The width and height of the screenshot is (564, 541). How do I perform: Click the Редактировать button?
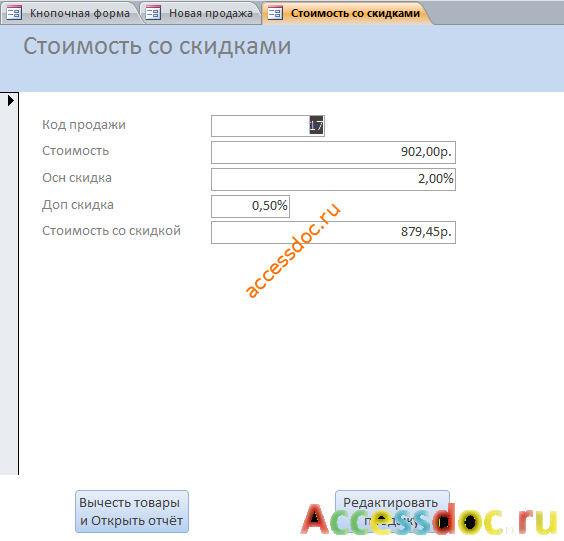[392, 512]
